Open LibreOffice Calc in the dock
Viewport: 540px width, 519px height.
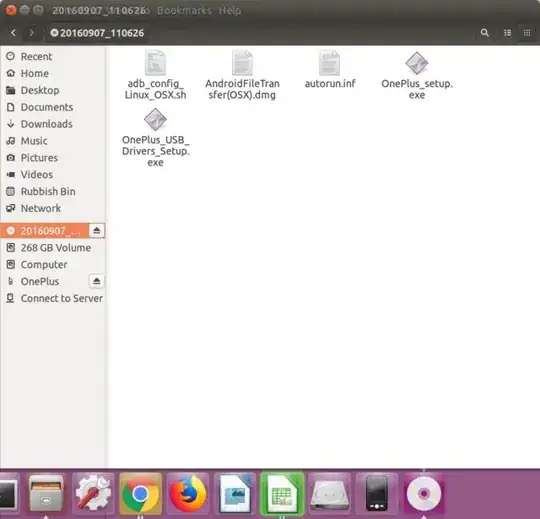click(x=282, y=493)
